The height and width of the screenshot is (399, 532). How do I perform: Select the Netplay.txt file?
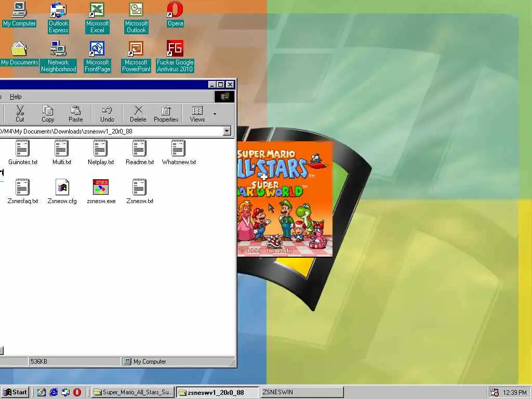101,152
